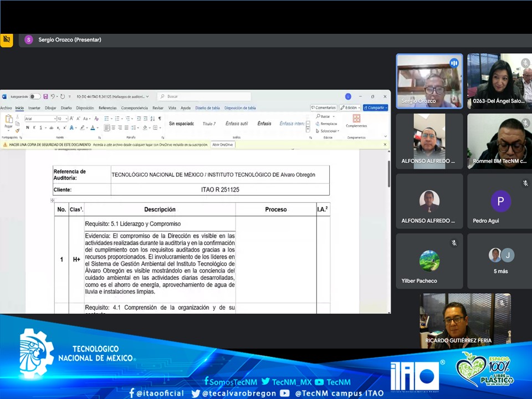
Task: Click Reemplazar in Edición group
Action: (x=326, y=124)
